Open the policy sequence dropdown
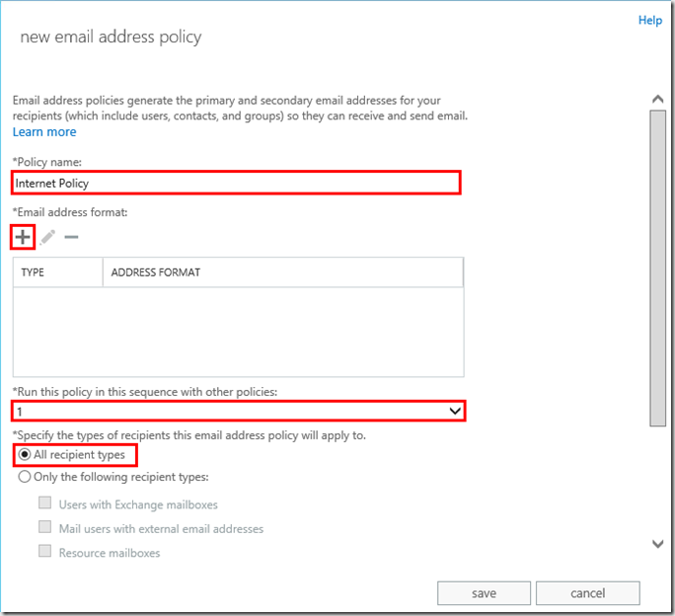 [x=455, y=410]
